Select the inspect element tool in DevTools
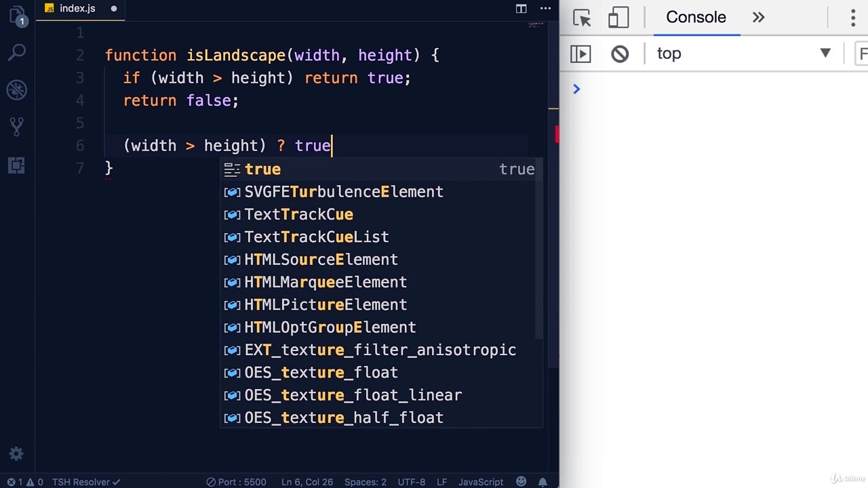Image resolution: width=868 pixels, height=488 pixels. pos(582,18)
